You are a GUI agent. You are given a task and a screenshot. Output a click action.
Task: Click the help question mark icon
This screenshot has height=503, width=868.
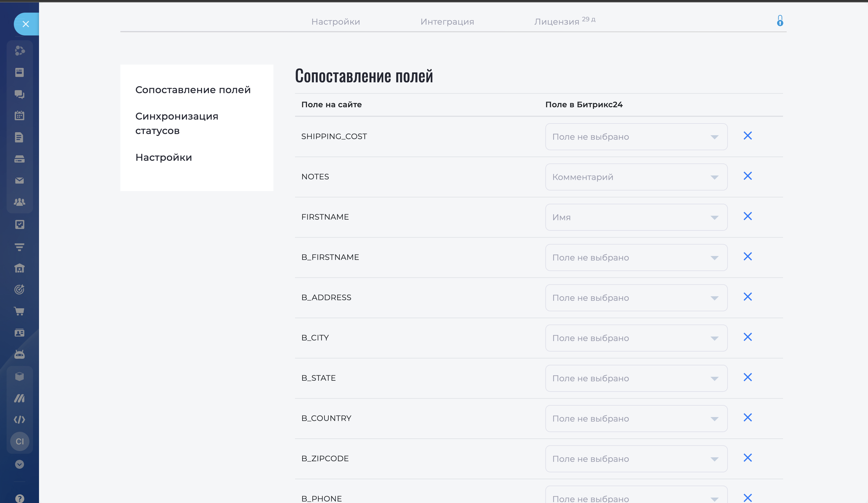click(19, 498)
